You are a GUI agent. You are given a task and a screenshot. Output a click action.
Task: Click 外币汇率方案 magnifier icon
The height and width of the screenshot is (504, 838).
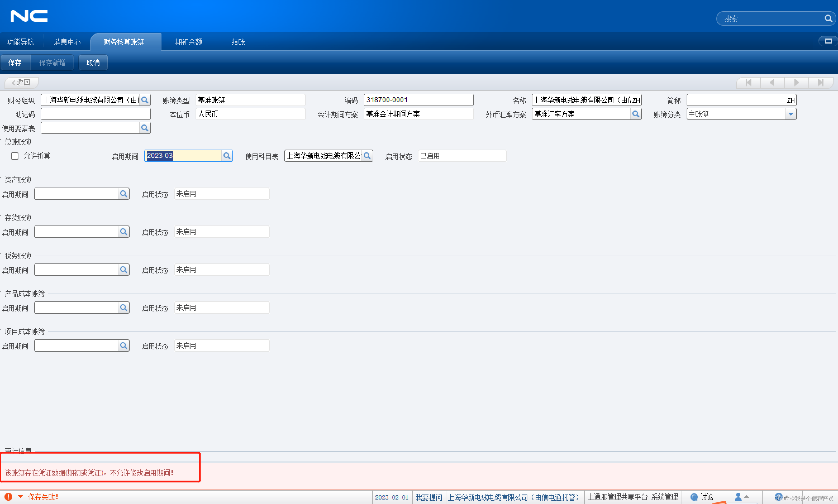pos(635,114)
